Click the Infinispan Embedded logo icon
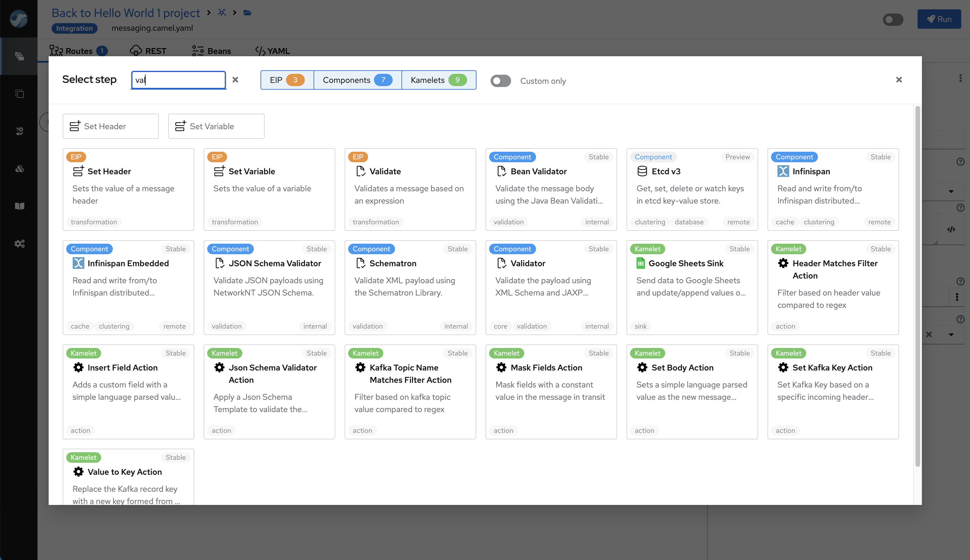The image size is (970, 560). (x=78, y=264)
